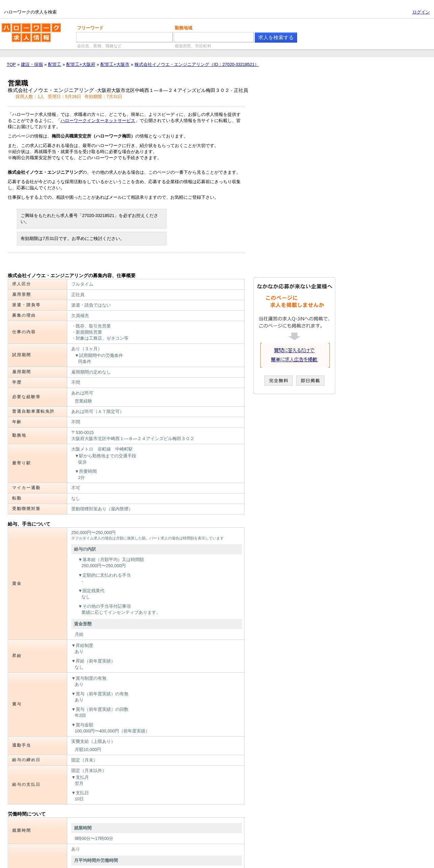
Task: Click 雇用期間の定めなし value
Action: (x=91, y=372)
